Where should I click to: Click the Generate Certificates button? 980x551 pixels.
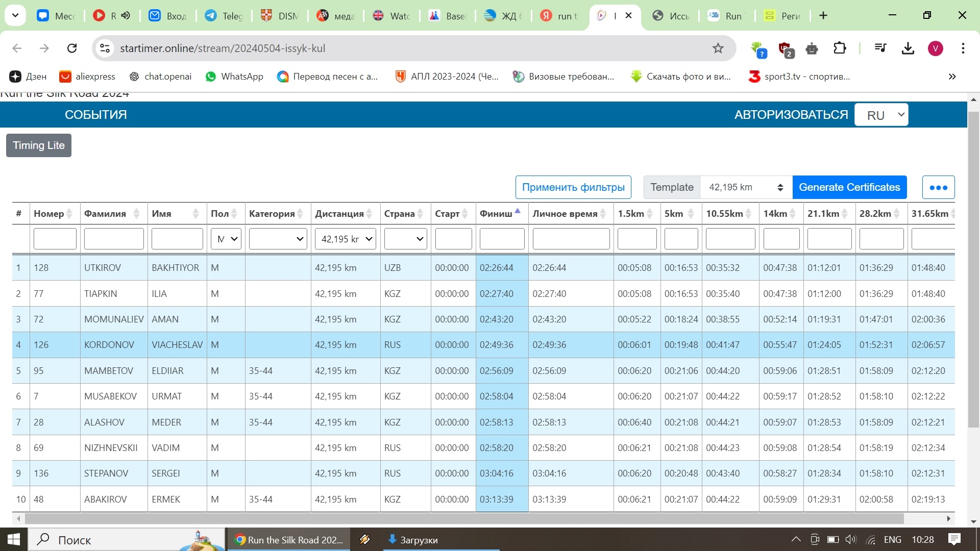point(849,188)
